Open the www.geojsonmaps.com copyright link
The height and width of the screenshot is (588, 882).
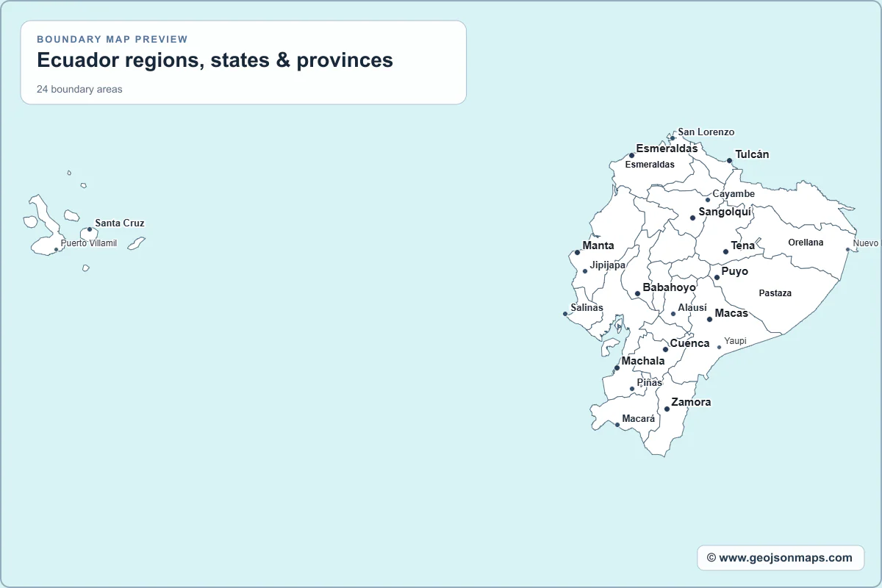[781, 558]
